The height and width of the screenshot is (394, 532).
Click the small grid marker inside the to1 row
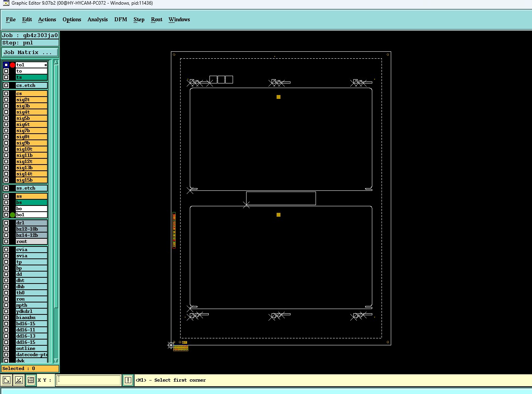(x=46, y=65)
